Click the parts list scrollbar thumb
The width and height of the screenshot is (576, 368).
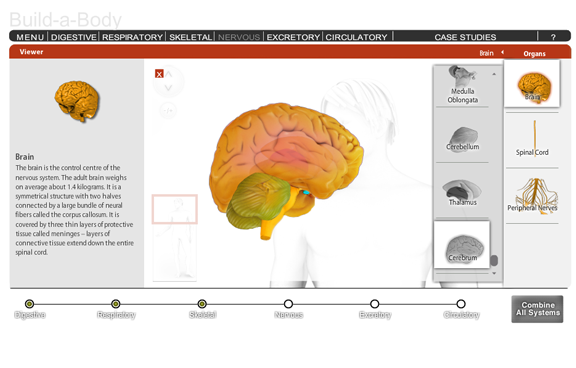pyautogui.click(x=494, y=260)
